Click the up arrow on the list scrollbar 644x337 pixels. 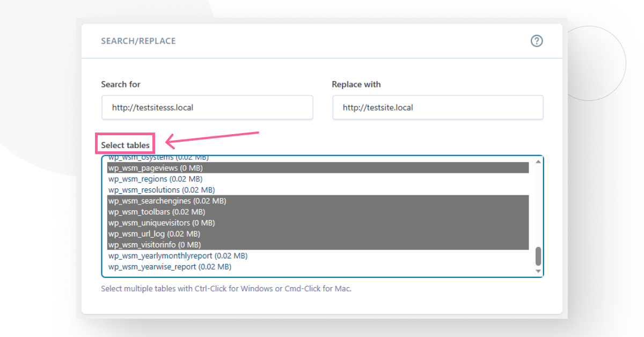pyautogui.click(x=538, y=160)
